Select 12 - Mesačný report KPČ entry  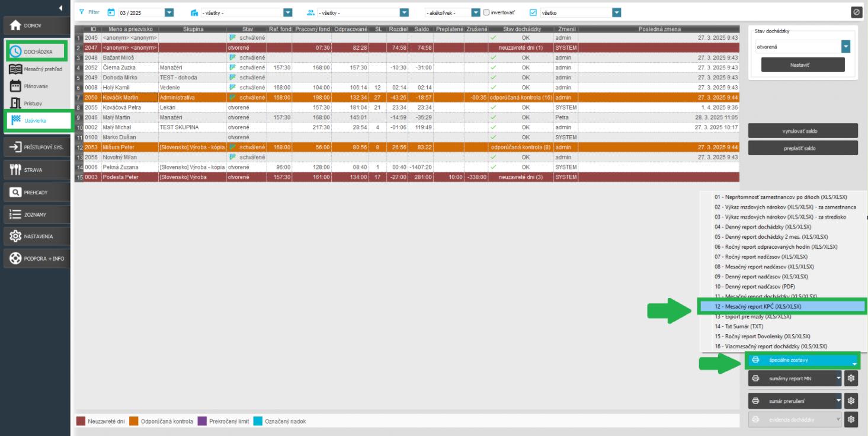[x=782, y=306]
